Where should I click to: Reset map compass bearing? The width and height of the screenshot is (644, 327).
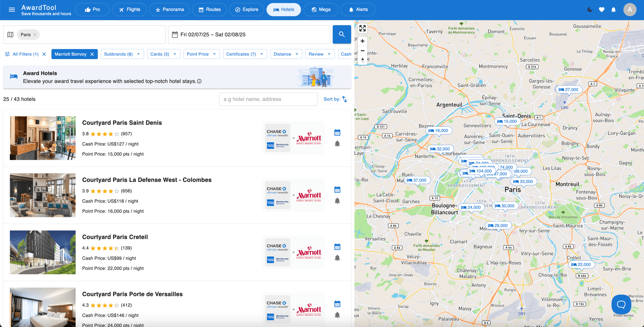coord(362,60)
